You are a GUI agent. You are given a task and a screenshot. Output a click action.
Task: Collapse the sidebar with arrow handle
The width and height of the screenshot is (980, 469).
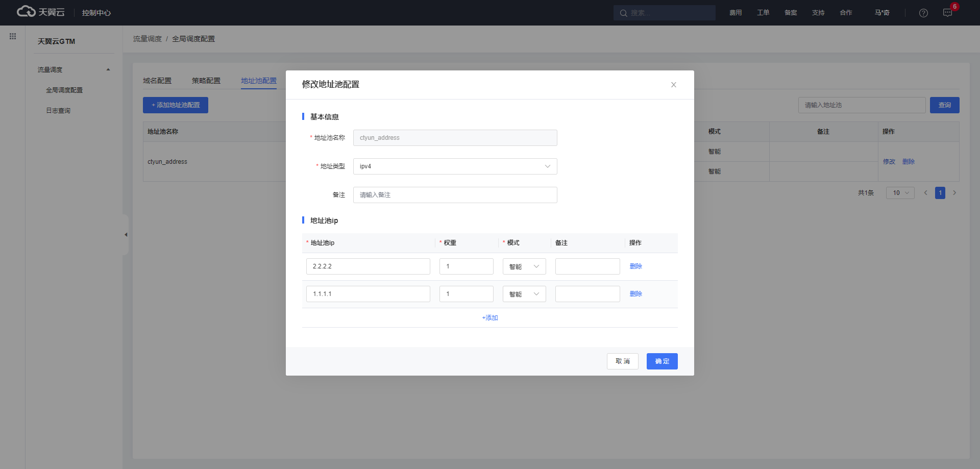(x=126, y=235)
